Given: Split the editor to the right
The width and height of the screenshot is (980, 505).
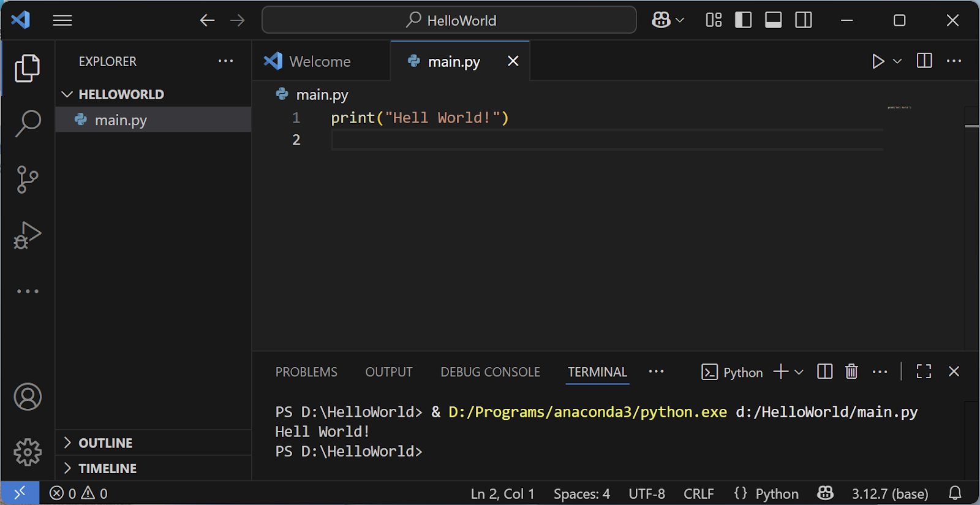Looking at the screenshot, I should tap(924, 61).
